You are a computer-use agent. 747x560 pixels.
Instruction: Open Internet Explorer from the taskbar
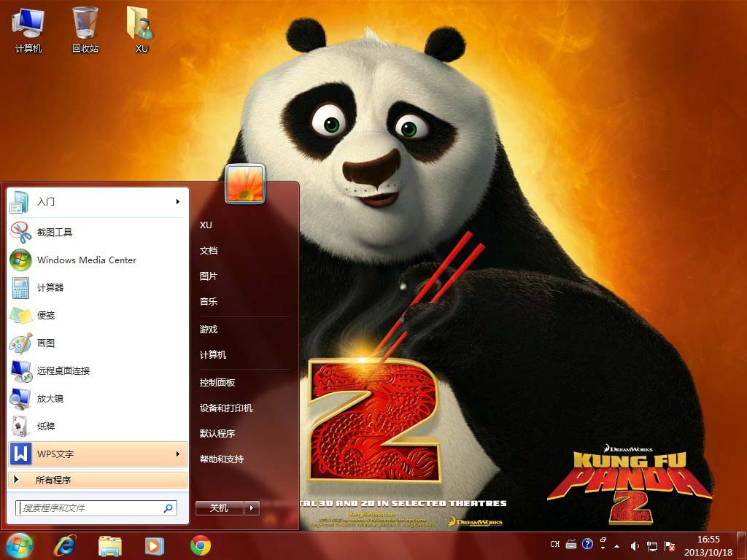(64, 545)
